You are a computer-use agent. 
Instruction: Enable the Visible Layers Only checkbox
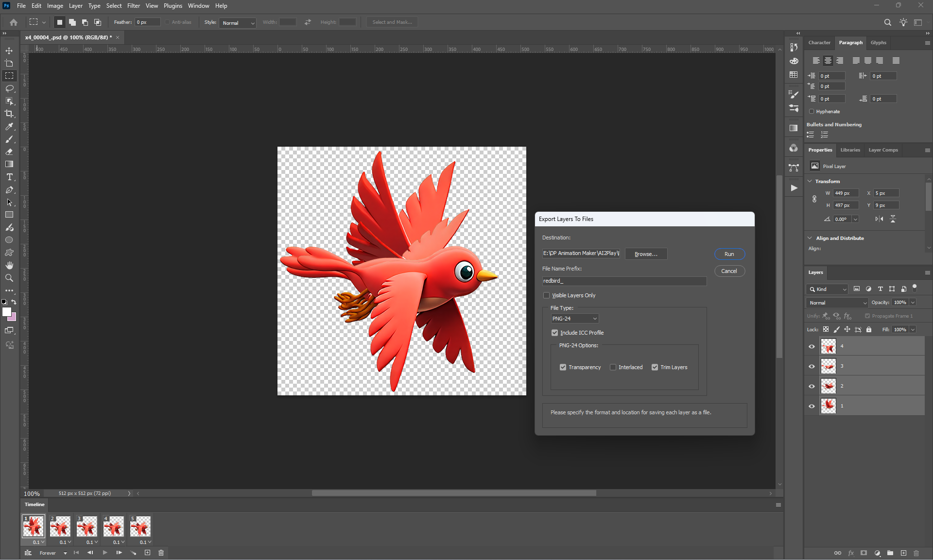(546, 295)
